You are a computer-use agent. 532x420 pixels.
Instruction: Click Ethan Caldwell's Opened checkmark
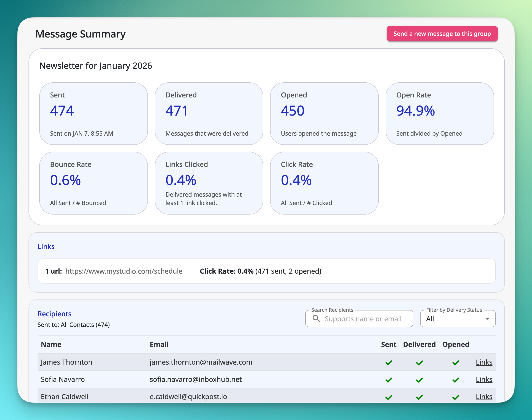(455, 397)
